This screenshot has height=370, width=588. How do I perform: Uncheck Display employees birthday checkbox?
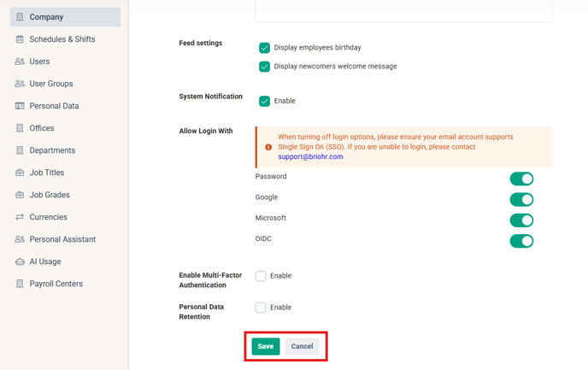click(264, 48)
